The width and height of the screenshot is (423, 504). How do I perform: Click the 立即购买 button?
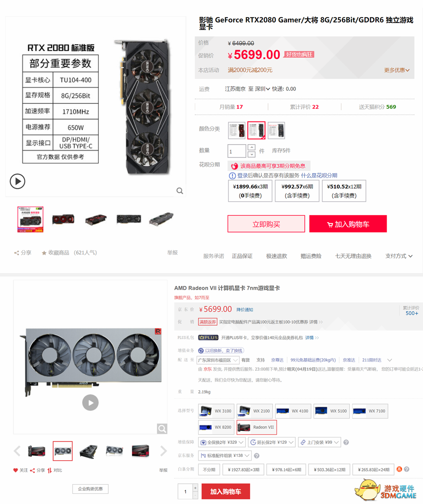[266, 224]
